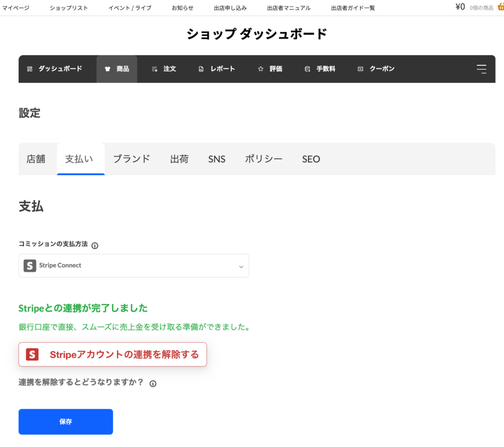This screenshot has height=447, width=504.
Task: Open ダッシュボード in the dashboard bar
Action: pos(55,69)
